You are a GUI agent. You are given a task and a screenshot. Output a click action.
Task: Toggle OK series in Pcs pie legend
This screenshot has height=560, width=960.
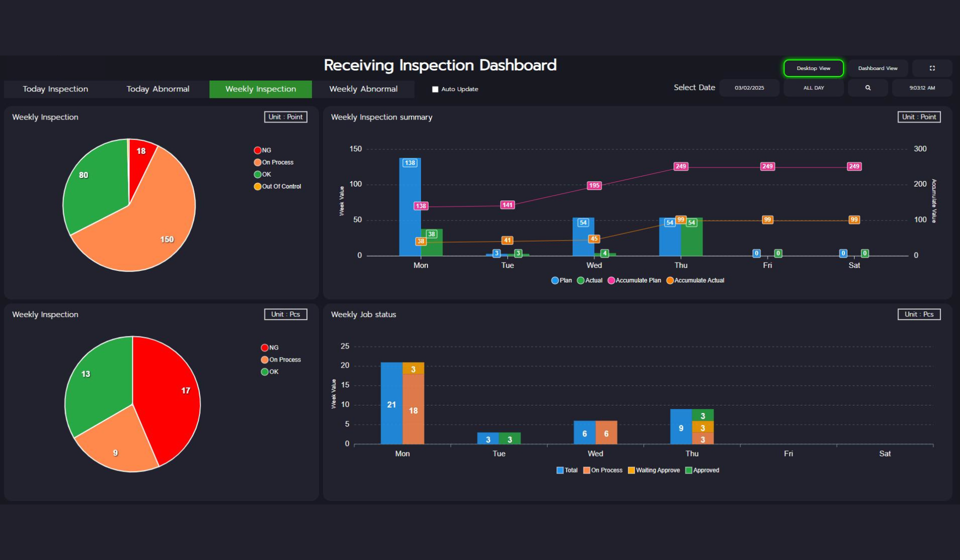(x=264, y=371)
